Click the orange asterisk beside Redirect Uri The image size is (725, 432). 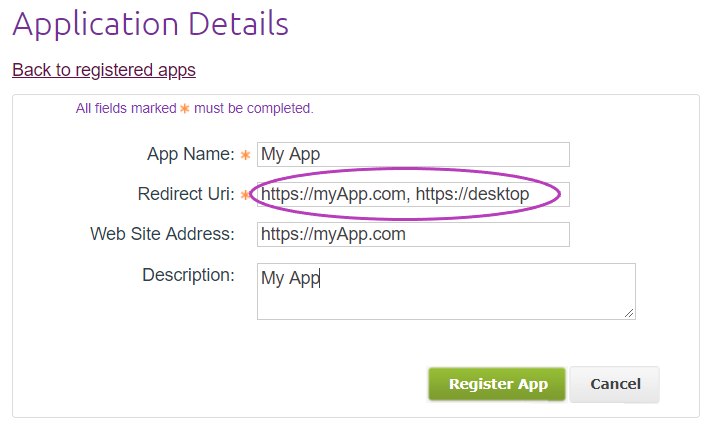(245, 195)
